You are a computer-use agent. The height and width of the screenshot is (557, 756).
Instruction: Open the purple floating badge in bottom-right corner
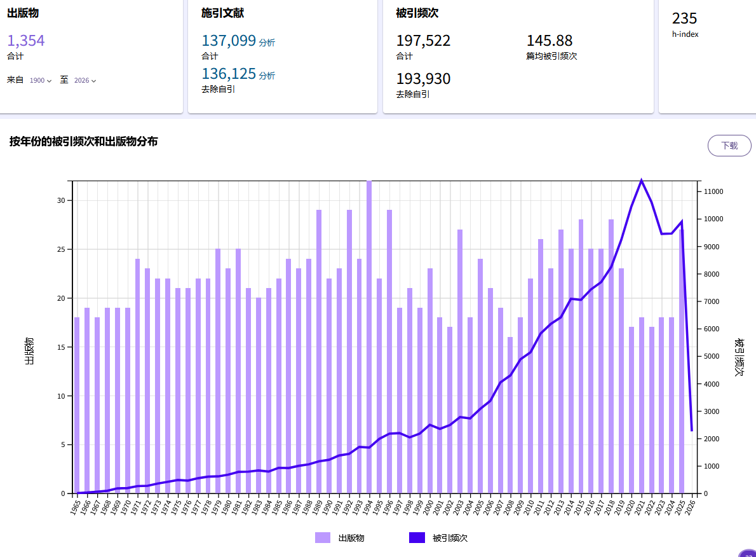pos(748,554)
